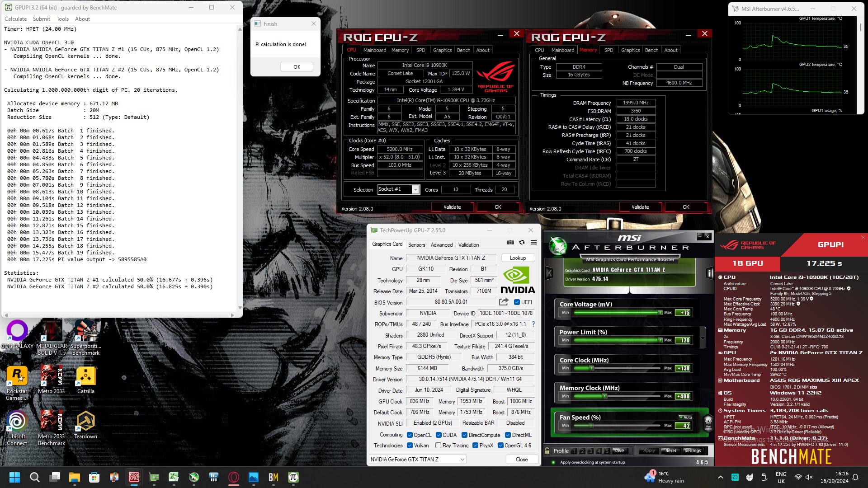The height and width of the screenshot is (488, 868).
Task: Open the Advanced tab in GPU-Z
Action: point(441,245)
